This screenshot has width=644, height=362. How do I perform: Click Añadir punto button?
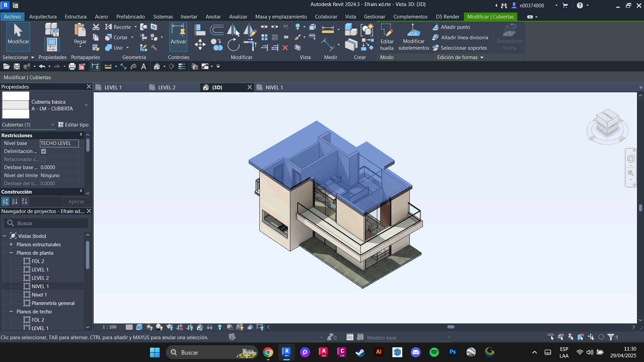coord(451,27)
